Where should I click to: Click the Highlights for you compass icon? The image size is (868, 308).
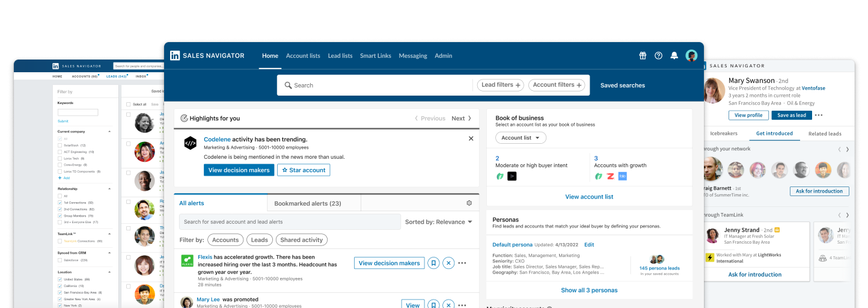coord(184,119)
